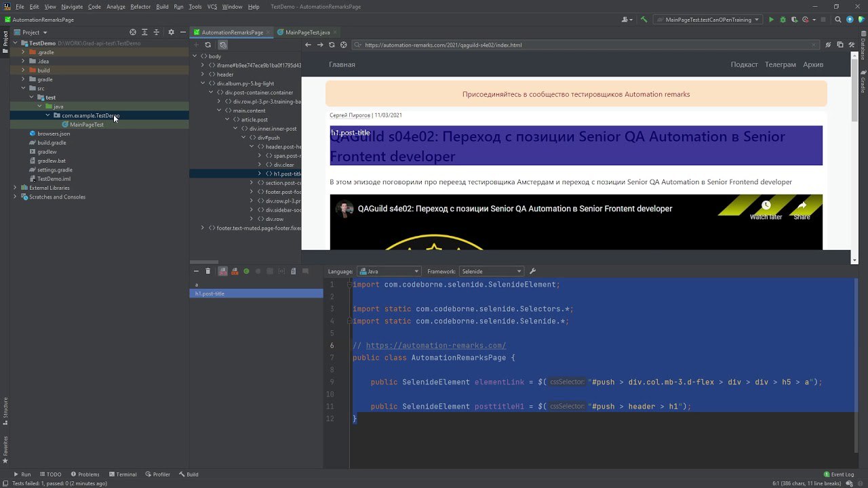This screenshot has height=488, width=868.
Task: Toggle the orange selector icon in elements toolbar
Action: [x=235, y=271]
